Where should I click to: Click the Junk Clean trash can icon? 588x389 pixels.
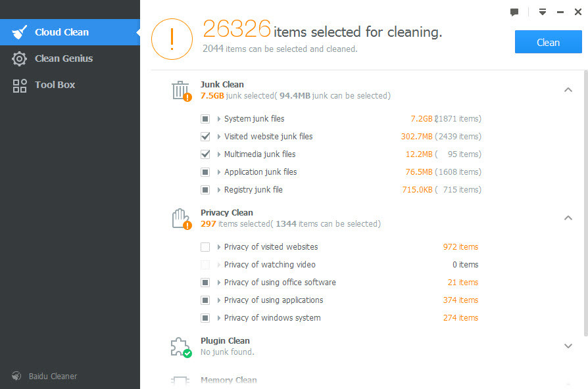182,91
